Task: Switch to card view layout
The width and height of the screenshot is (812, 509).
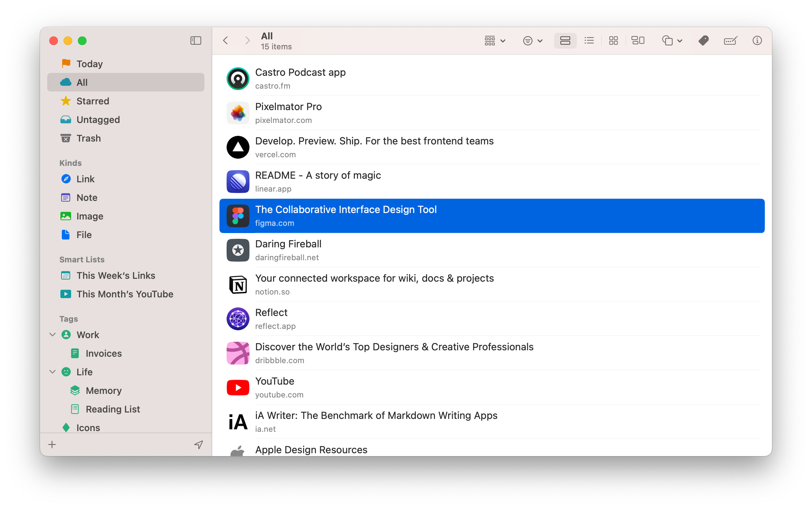Action: tap(638, 40)
